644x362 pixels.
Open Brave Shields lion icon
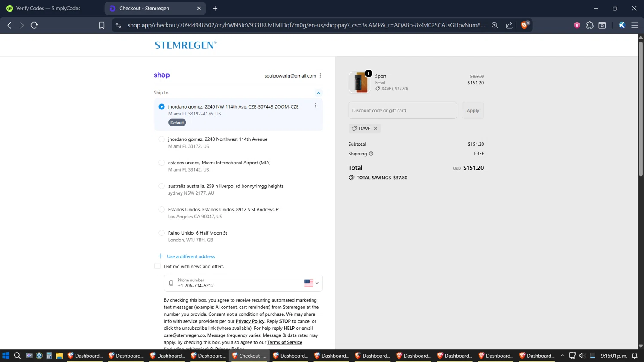tap(524, 25)
